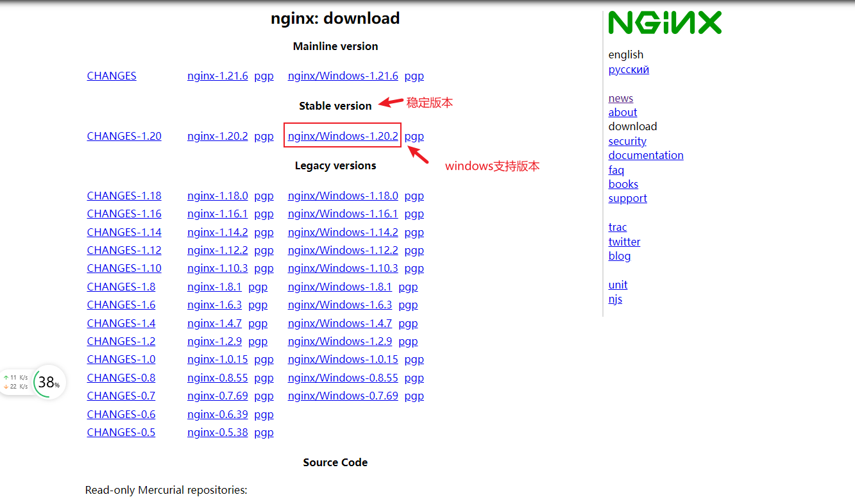Switch language to русский
855x504 pixels.
[629, 69]
